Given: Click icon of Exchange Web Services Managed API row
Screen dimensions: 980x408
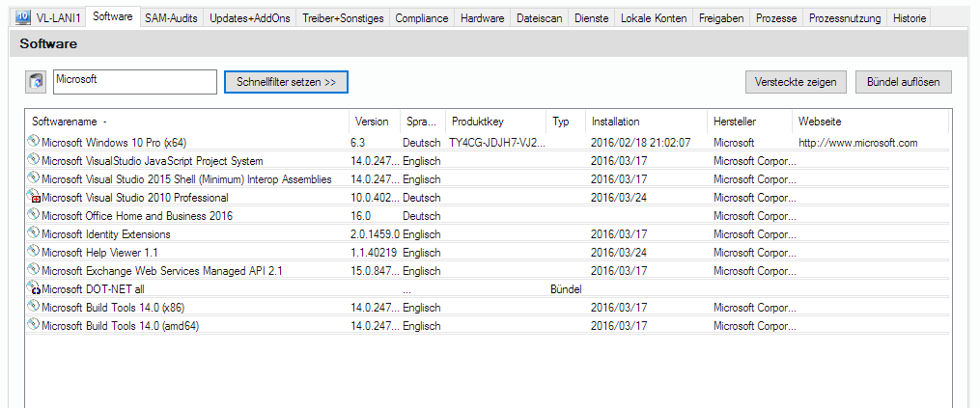Looking at the screenshot, I should pos(34,270).
